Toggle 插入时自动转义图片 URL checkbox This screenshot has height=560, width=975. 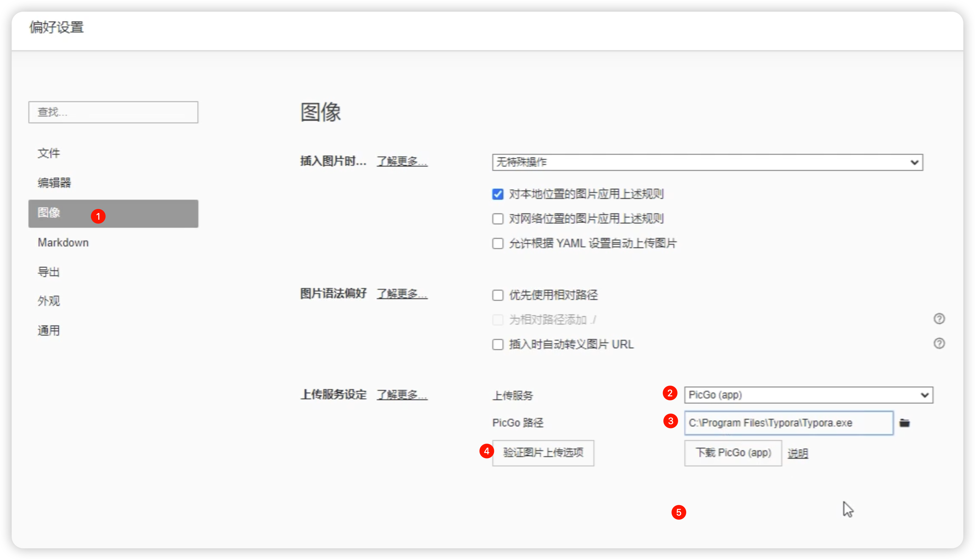pos(498,344)
